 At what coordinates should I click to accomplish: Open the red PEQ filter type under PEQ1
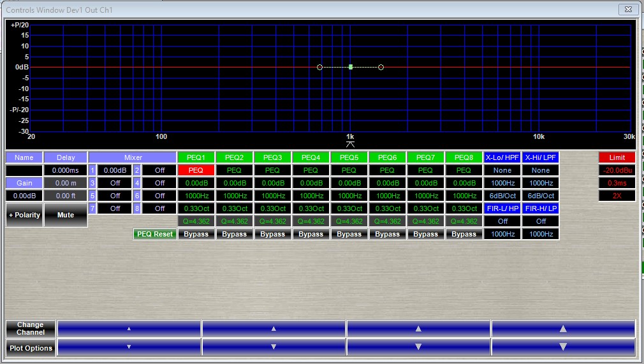(x=196, y=170)
